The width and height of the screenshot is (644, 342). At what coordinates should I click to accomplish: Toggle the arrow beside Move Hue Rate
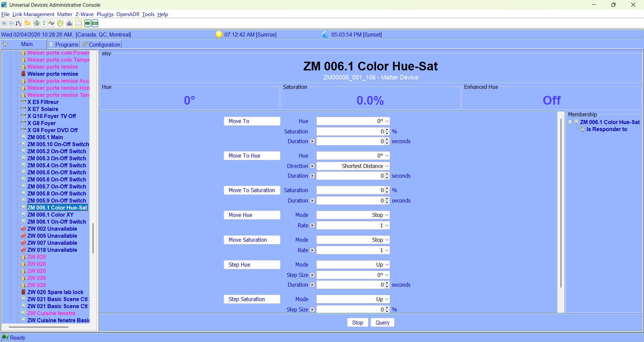point(312,226)
